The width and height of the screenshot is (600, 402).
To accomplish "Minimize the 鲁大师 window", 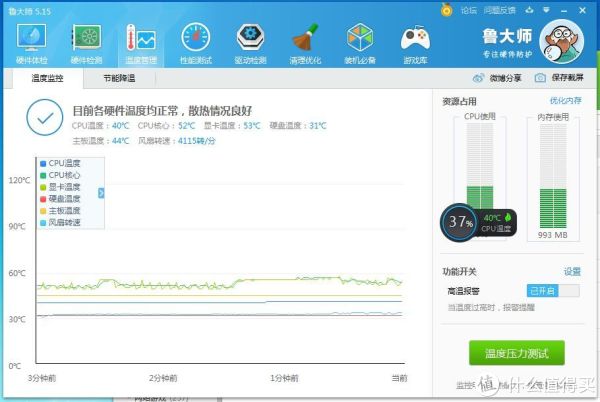I will point(564,11).
